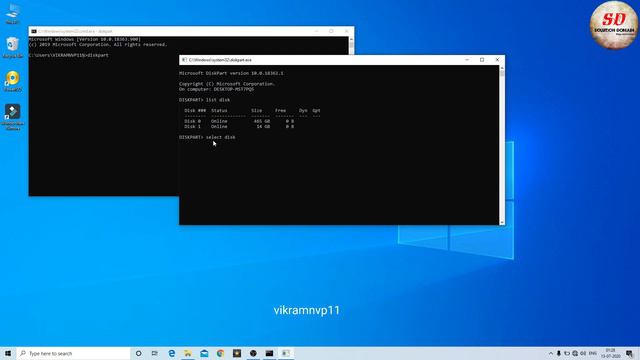This screenshot has height=360, width=640.
Task: Click the 'select disk' command line
Action: click(x=207, y=137)
